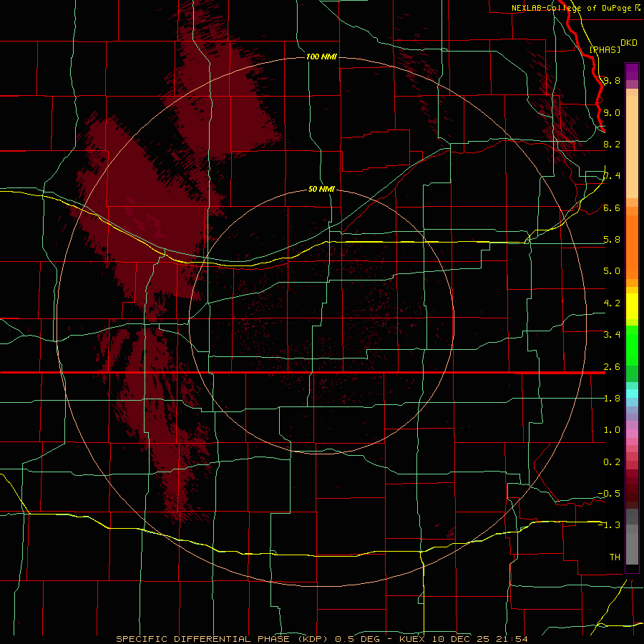This screenshot has width=644, height=644.
Task: Click the 10 DEC 25 date in the caption
Action: pos(459,639)
